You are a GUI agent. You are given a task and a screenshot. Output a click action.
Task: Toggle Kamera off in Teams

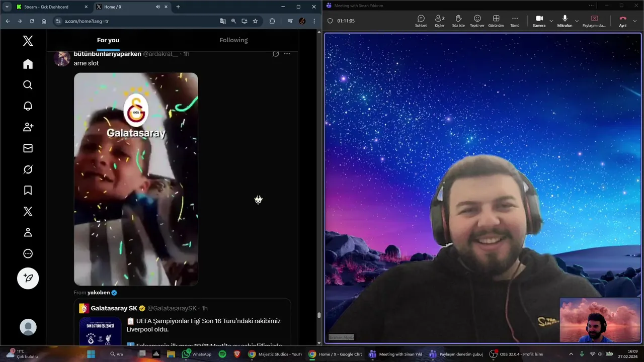click(x=539, y=21)
